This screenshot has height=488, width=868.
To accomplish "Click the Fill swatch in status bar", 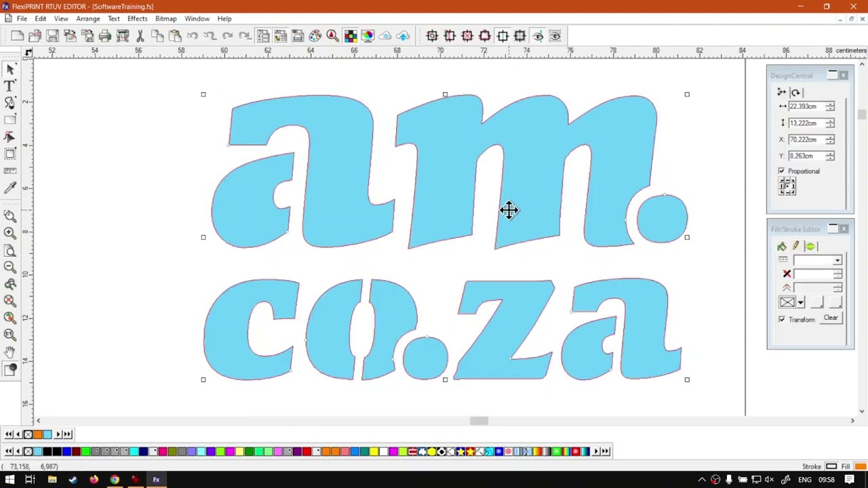I will pyautogui.click(x=860, y=466).
